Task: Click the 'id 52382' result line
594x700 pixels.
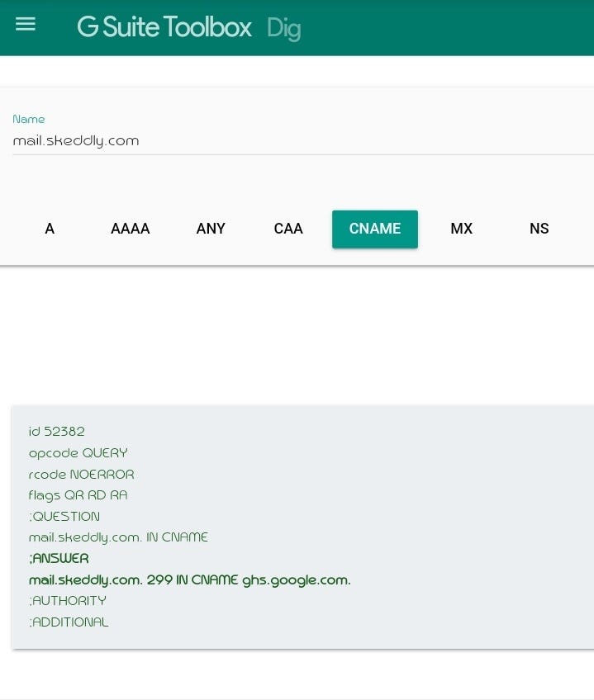Action: [57, 431]
